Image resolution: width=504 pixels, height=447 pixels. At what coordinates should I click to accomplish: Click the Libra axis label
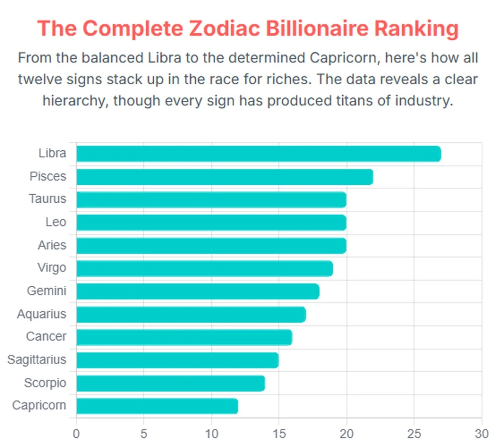(52, 153)
